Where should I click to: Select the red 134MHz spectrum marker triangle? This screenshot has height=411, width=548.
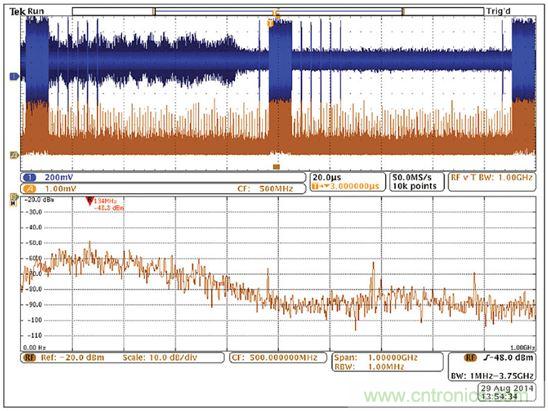point(89,201)
